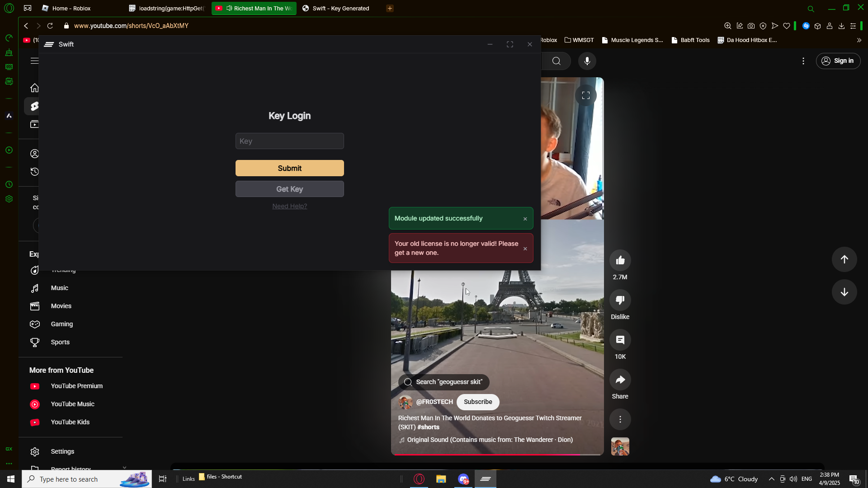Image resolution: width=868 pixels, height=488 pixels.
Task: Subscribe to @FR0STECH channel
Action: [478, 402]
